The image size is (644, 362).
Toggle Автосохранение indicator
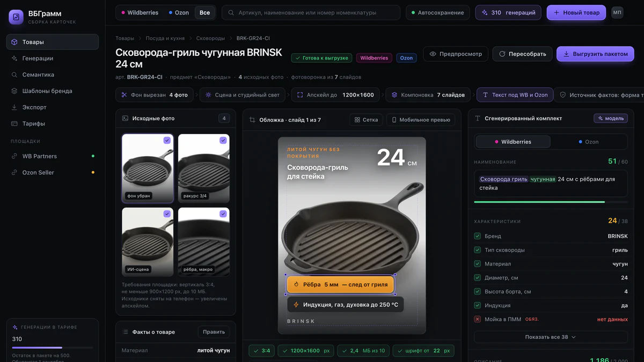(437, 12)
